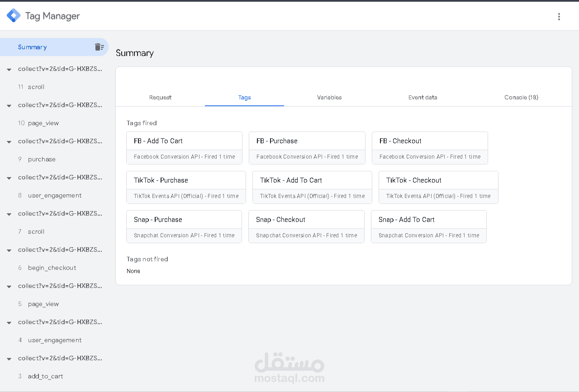Image resolution: width=579 pixels, height=392 pixels.
Task: Select event 8 user_engagement
Action: coord(54,195)
